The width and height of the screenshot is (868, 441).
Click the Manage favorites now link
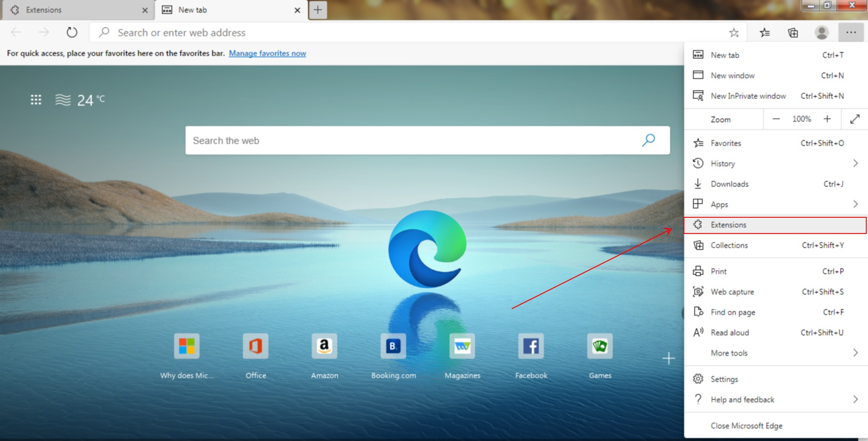[267, 53]
